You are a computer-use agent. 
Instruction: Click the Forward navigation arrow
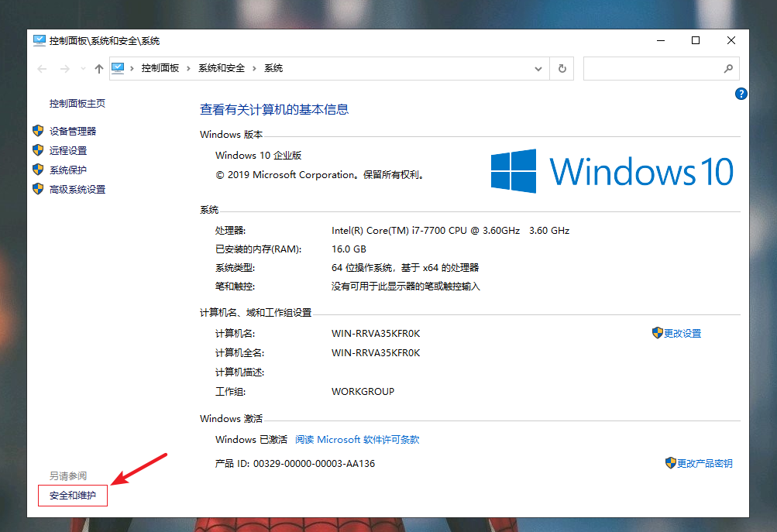click(x=66, y=69)
